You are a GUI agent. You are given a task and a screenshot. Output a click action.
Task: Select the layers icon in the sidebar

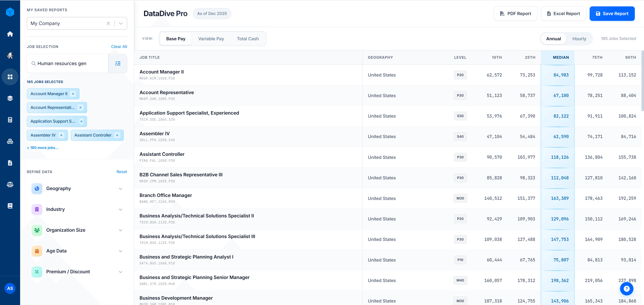coord(10,98)
